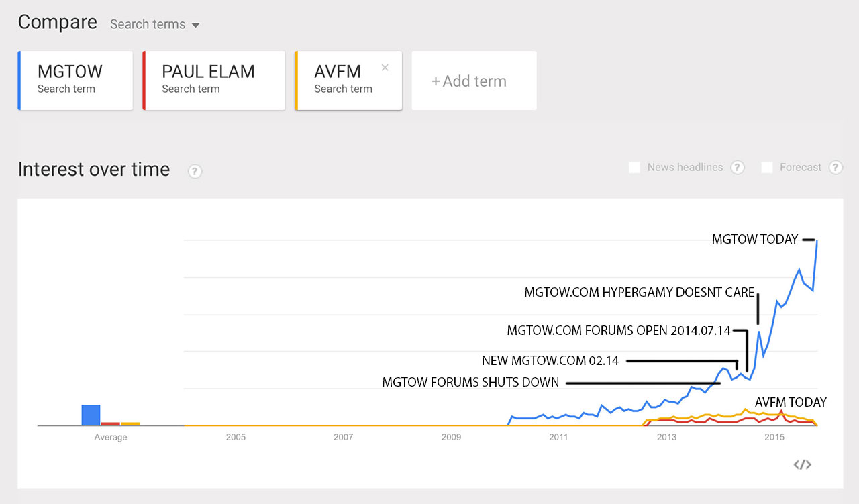This screenshot has width=859, height=504.
Task: Enable the Forecast checkbox
Action: (x=767, y=168)
